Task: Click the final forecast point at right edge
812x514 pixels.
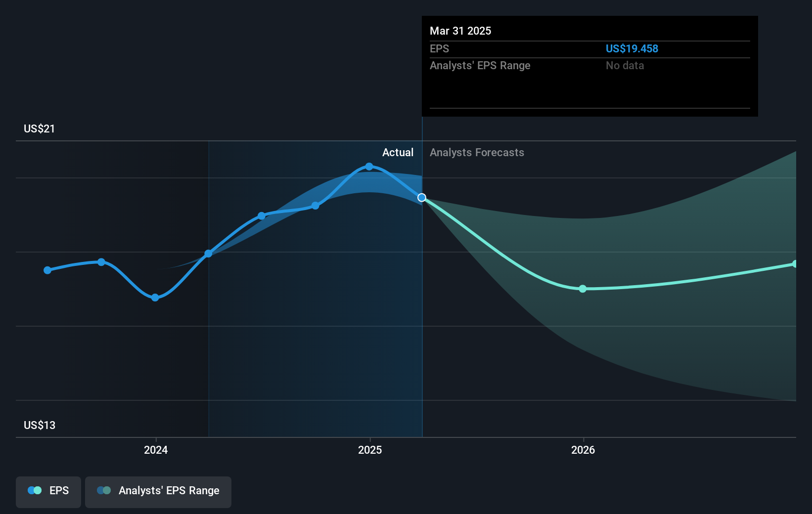Action: [795, 264]
